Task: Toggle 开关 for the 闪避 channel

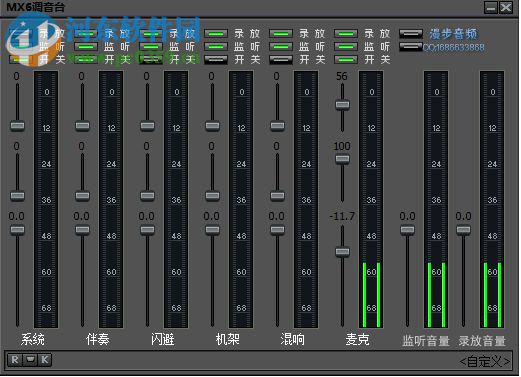Action: (x=151, y=60)
